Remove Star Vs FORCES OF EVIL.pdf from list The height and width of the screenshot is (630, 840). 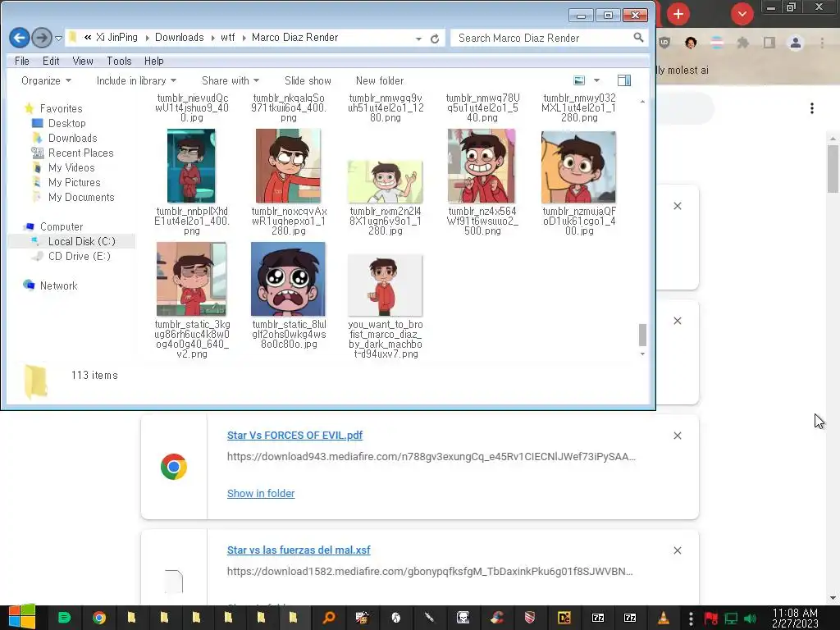point(677,436)
